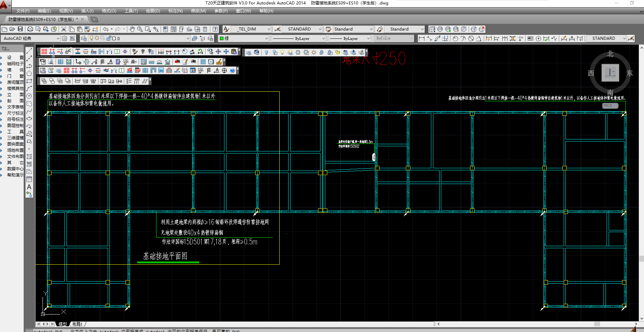Open the workspace dropdown AutoCAD 经典
Viewport: 644px width, 332px height.
[31, 38]
